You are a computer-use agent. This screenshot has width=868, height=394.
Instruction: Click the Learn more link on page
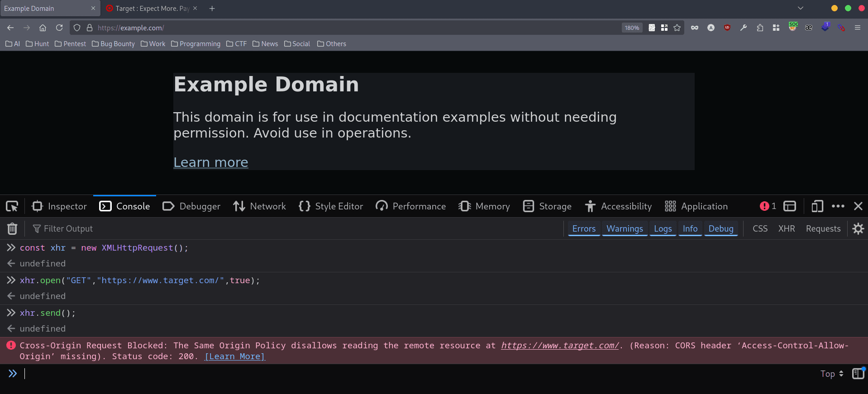(x=211, y=162)
